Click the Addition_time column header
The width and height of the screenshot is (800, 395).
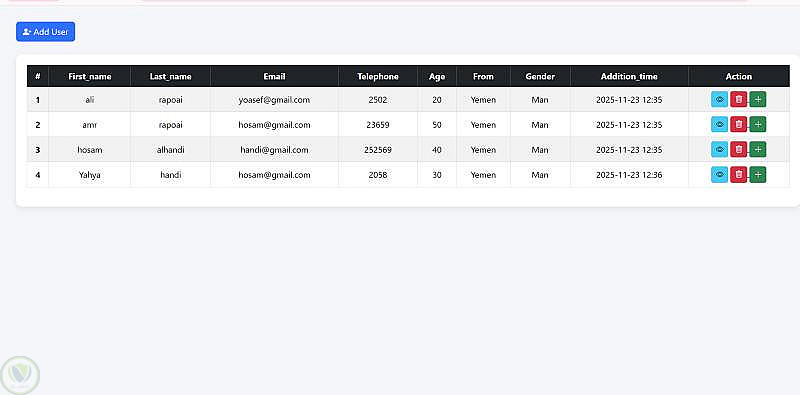pyautogui.click(x=629, y=77)
